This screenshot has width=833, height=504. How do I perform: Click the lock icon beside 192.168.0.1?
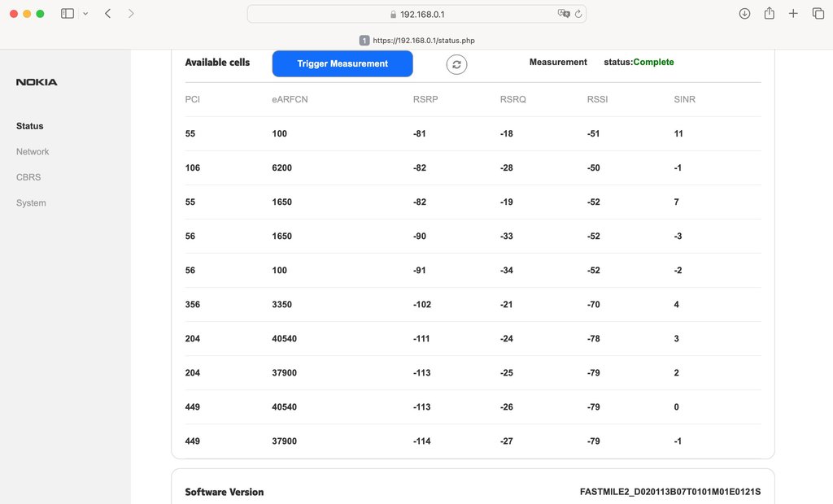[x=393, y=15]
